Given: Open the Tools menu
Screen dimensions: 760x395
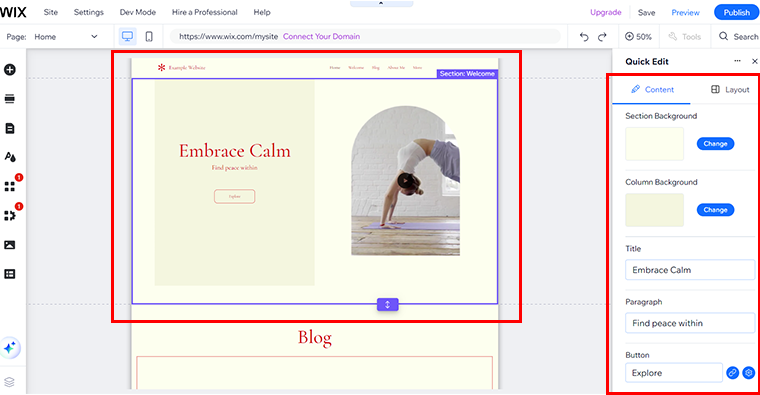Looking at the screenshot, I should (x=685, y=36).
